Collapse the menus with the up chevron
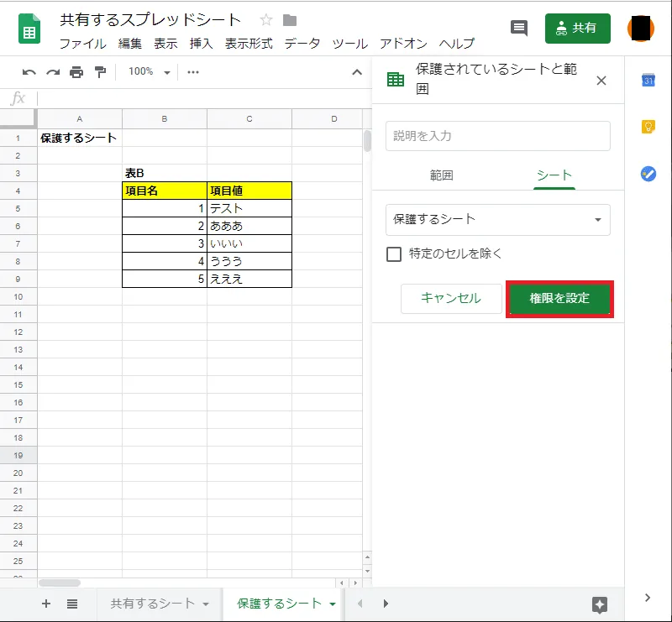672x622 pixels. (357, 72)
